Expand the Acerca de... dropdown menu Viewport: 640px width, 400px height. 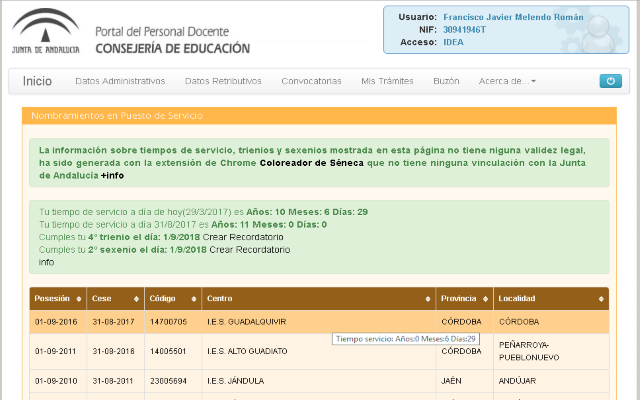click(x=507, y=81)
